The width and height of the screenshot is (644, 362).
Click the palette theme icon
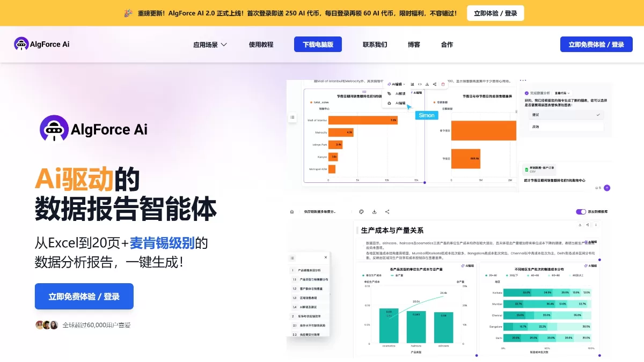point(361,212)
